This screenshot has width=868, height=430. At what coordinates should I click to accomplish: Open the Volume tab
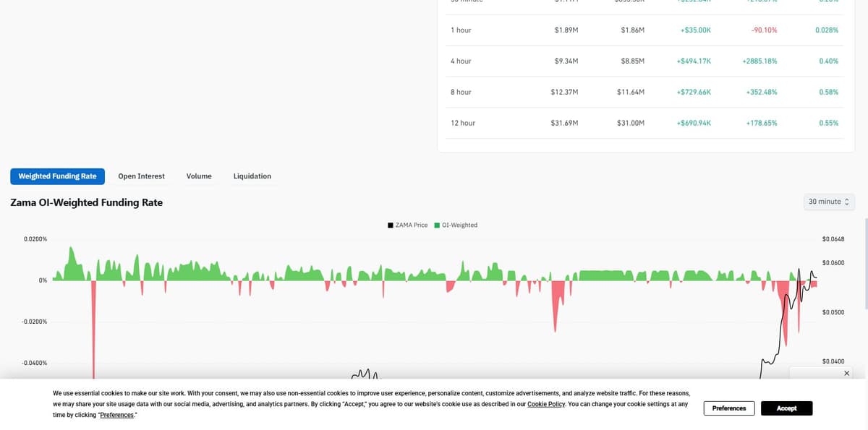pos(199,176)
